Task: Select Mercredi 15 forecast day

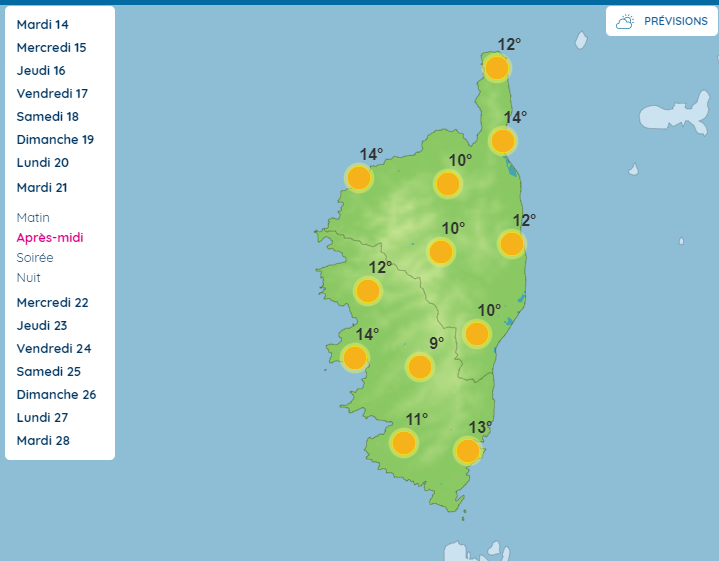Action: point(51,47)
